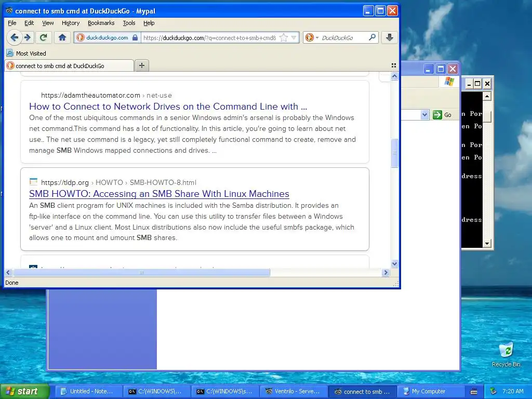Screen dimensions: 532x399
Task: Click the Go button in My Computer window
Action: 443,115
